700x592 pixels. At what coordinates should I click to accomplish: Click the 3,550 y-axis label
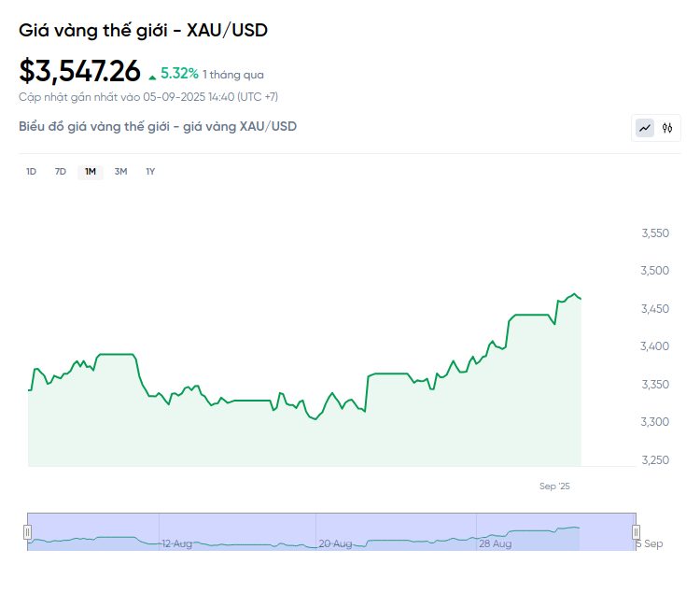pyautogui.click(x=656, y=233)
